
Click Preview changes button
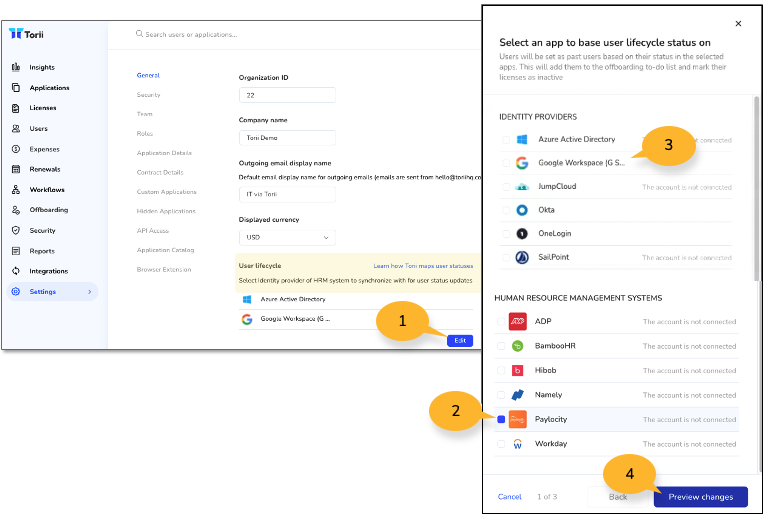[x=701, y=497]
